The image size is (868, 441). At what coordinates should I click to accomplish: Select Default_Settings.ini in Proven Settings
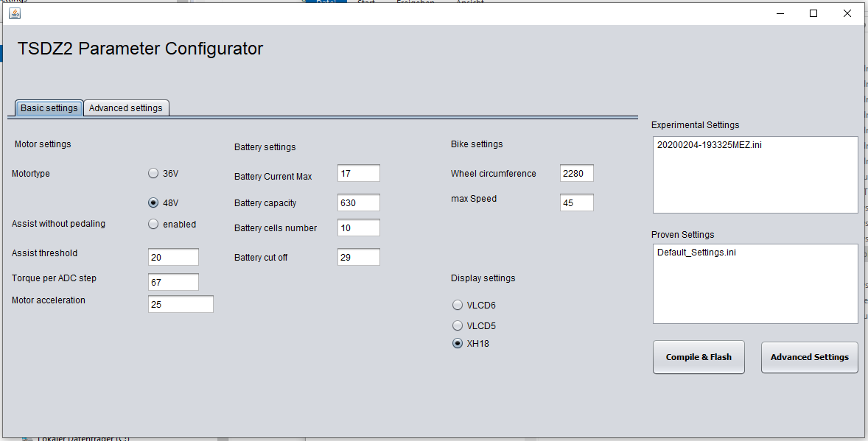696,253
